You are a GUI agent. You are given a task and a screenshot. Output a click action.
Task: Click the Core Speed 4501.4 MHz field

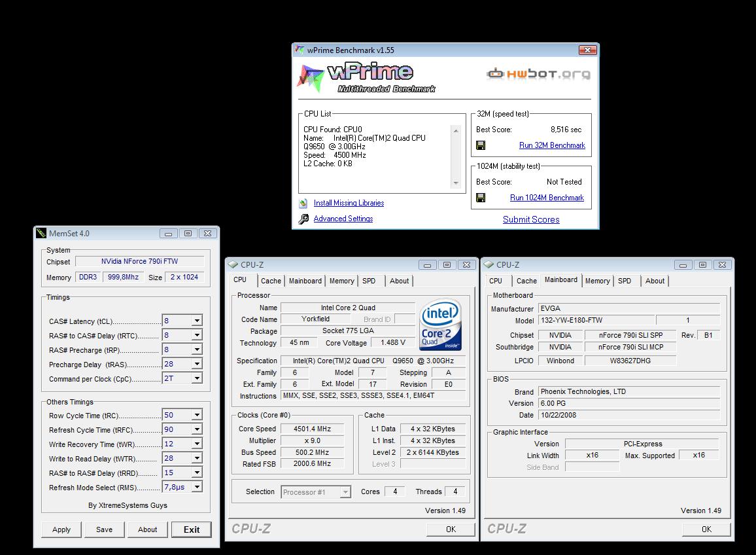[313, 429]
